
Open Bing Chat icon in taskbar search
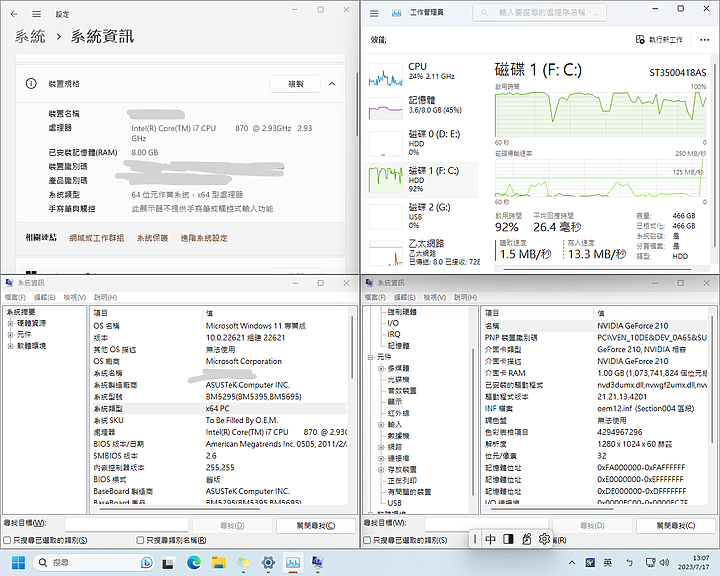coord(146,562)
